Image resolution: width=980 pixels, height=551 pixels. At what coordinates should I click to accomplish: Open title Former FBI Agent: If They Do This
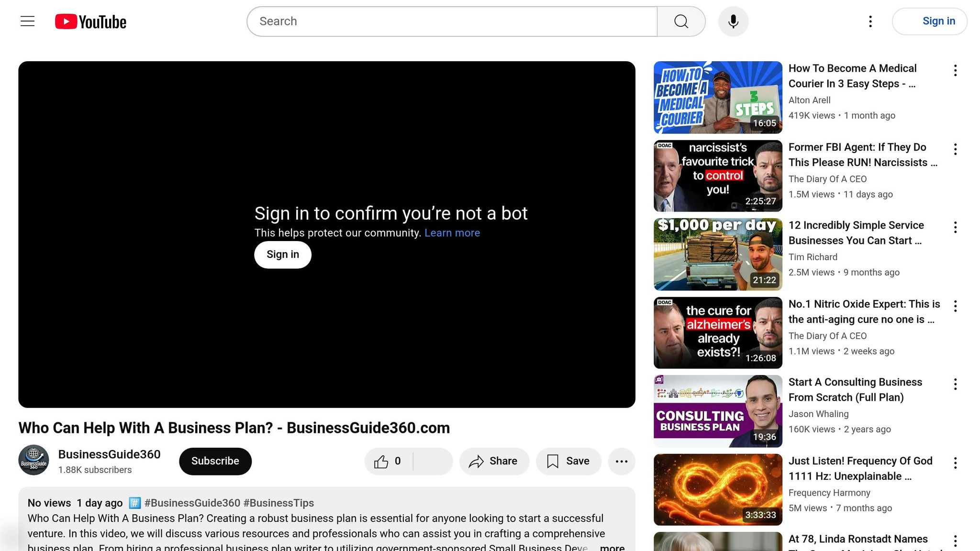[x=863, y=154]
